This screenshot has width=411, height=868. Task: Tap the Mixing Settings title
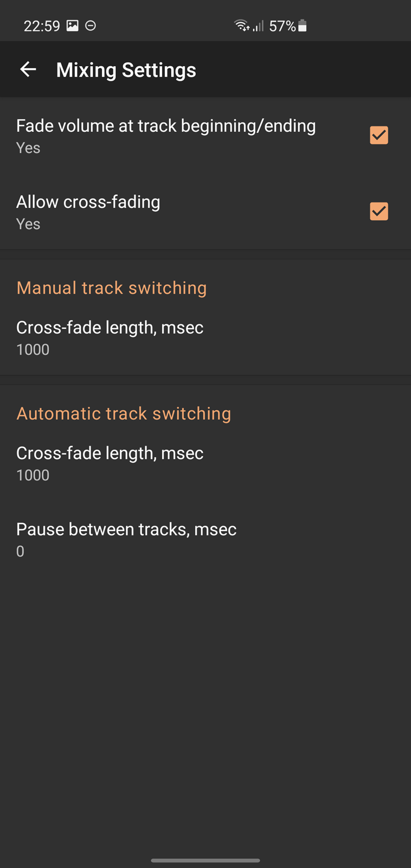(x=126, y=70)
